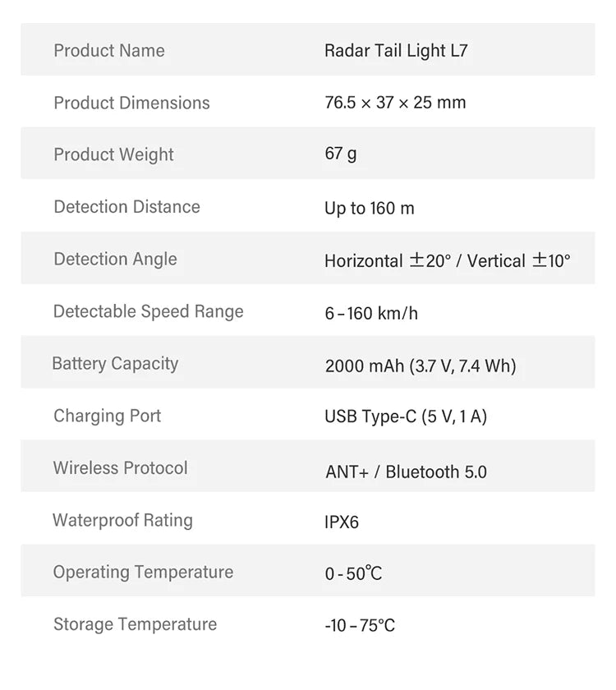The width and height of the screenshot is (616, 690).
Task: Click the USB Type-C (5 V, 1 A) value
Action: click(x=406, y=417)
